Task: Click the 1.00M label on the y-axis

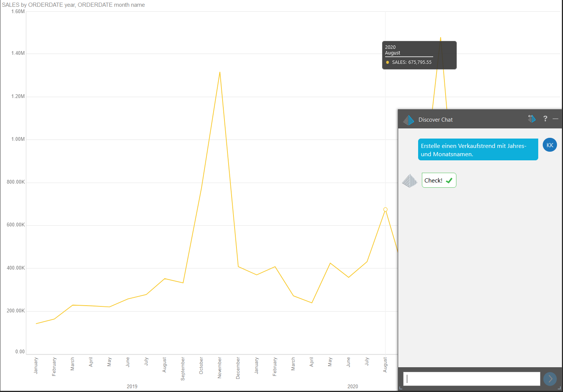Action: coord(18,139)
